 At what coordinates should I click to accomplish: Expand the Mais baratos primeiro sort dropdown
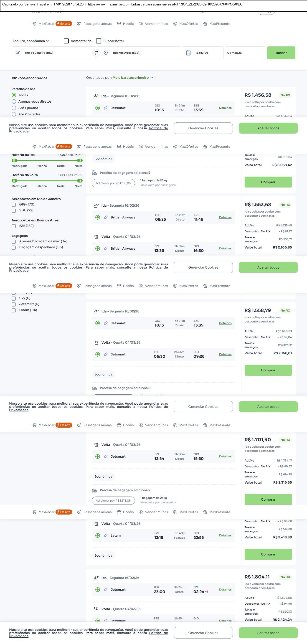[132, 78]
